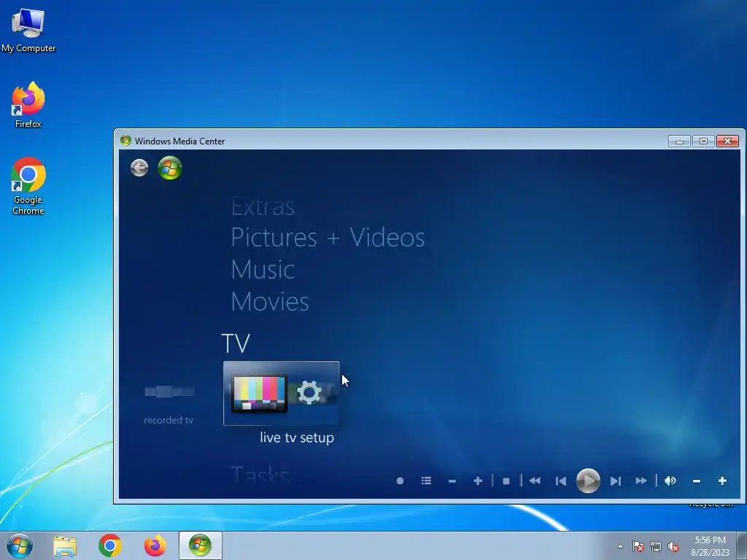Select the TV category heading
The width and height of the screenshot is (747, 560).
tap(236, 343)
